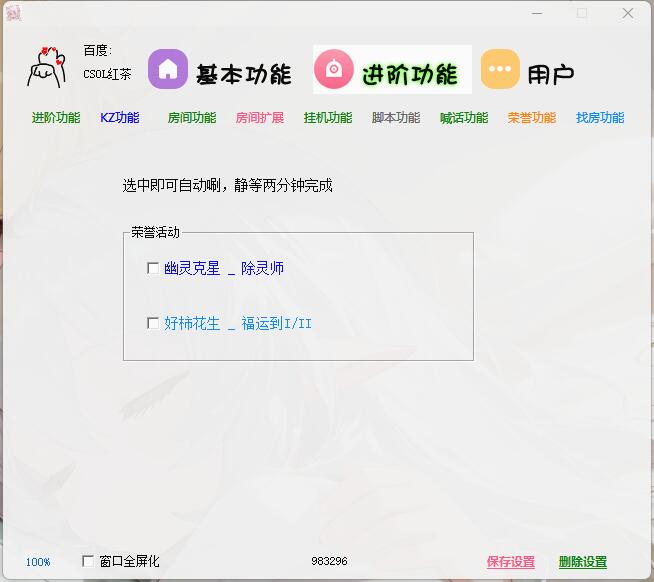Open the 喊话功能 tab

[464, 118]
